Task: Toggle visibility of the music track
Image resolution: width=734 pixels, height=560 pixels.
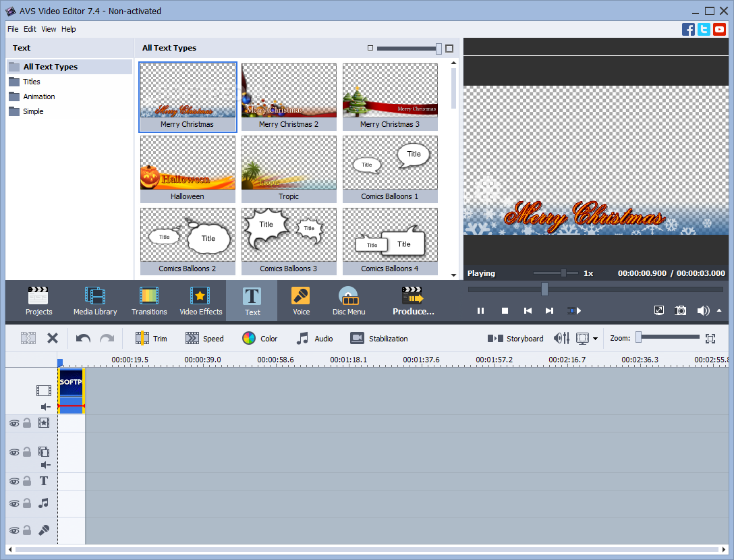Action: 14,504
